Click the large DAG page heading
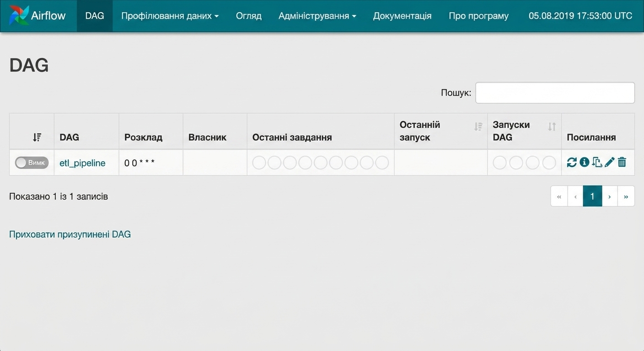644x351 pixels. [x=29, y=65]
